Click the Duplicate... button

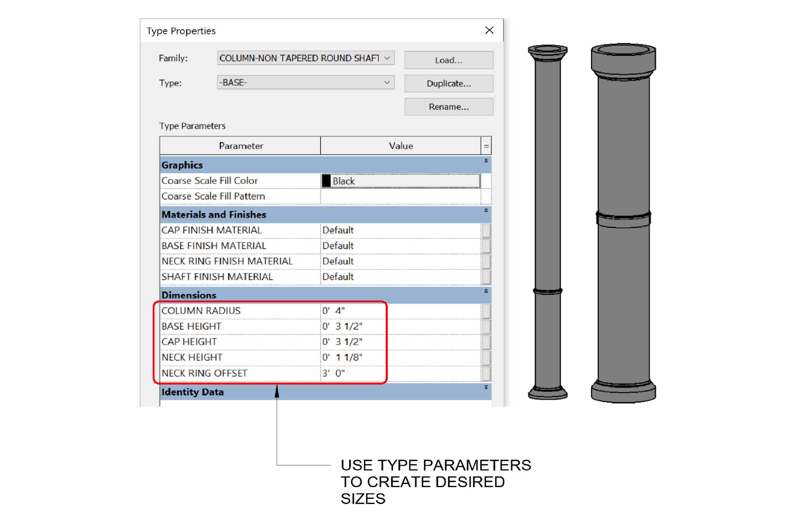click(449, 83)
